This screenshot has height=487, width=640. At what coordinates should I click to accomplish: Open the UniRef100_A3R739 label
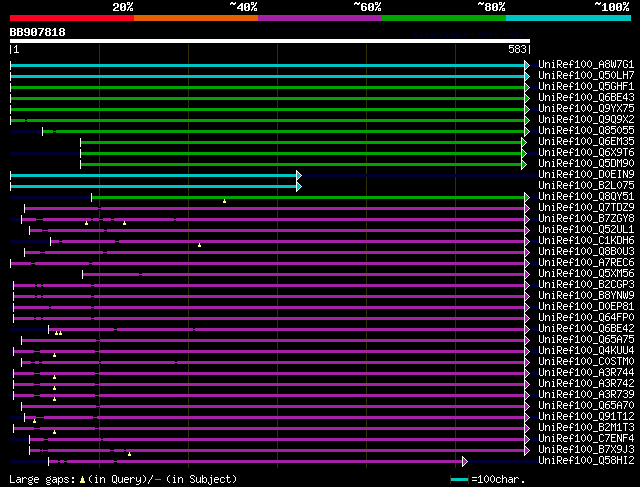click(586, 395)
